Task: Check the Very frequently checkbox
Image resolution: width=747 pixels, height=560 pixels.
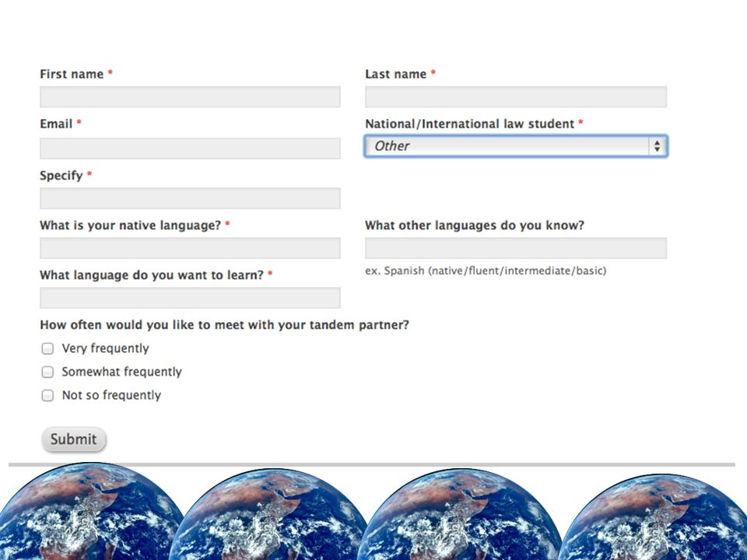Action: coord(47,348)
